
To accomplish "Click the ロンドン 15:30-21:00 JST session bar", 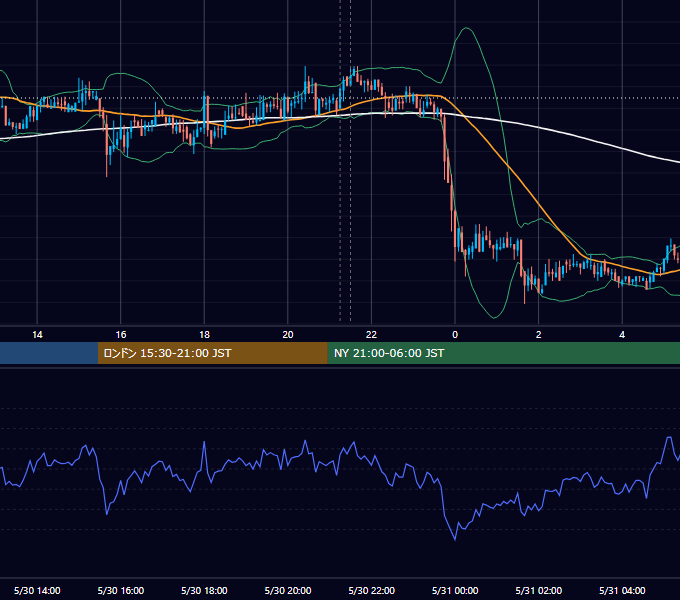I will [212, 353].
